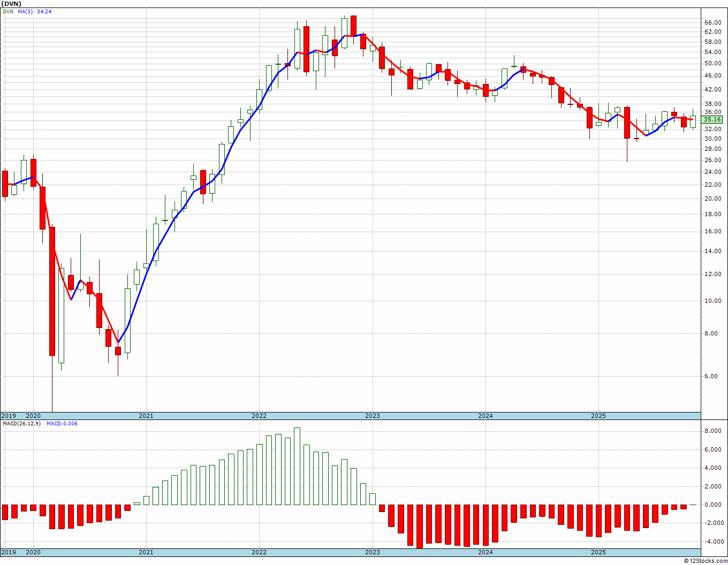Viewport: 728px width, 565px height.
Task: Select 2025 on the MACD panel timeline
Action: (598, 552)
